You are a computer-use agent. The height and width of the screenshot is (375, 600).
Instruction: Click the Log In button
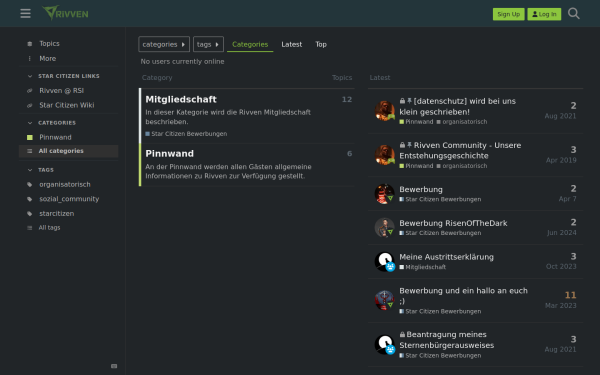(x=544, y=14)
